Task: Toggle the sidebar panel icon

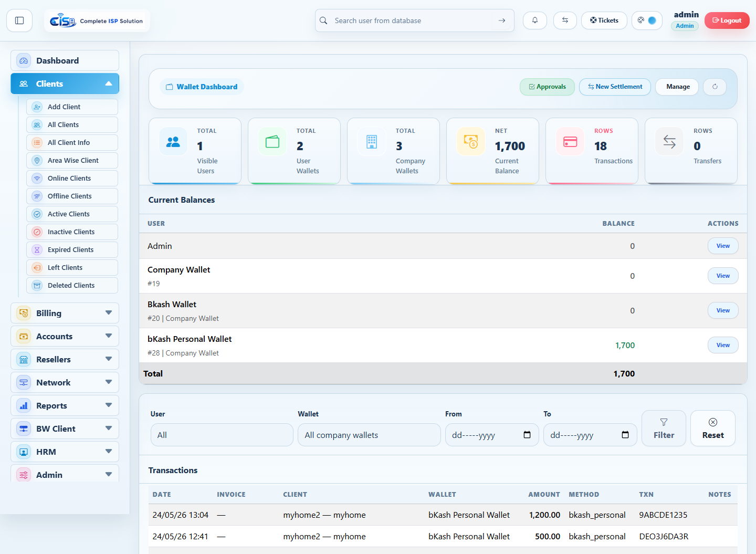Action: tap(19, 20)
